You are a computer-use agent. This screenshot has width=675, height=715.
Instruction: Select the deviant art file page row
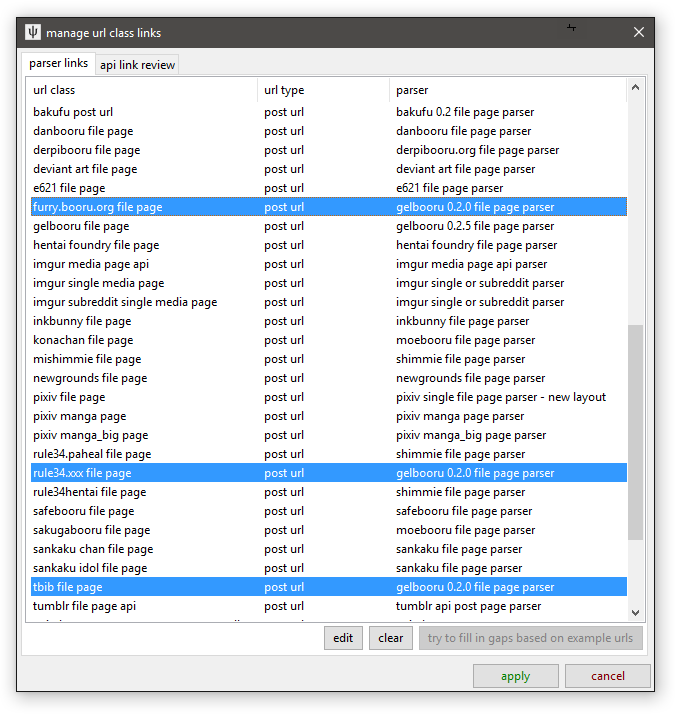click(329, 169)
